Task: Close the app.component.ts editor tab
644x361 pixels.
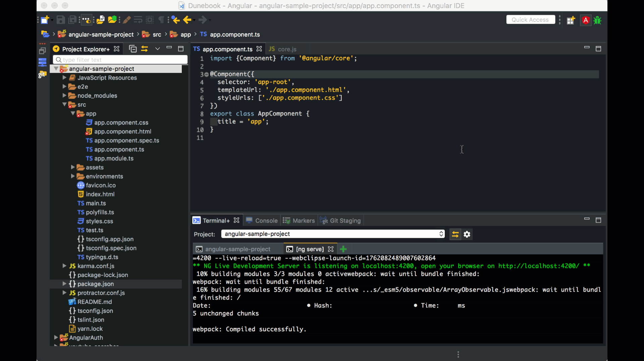Action: tap(259, 49)
